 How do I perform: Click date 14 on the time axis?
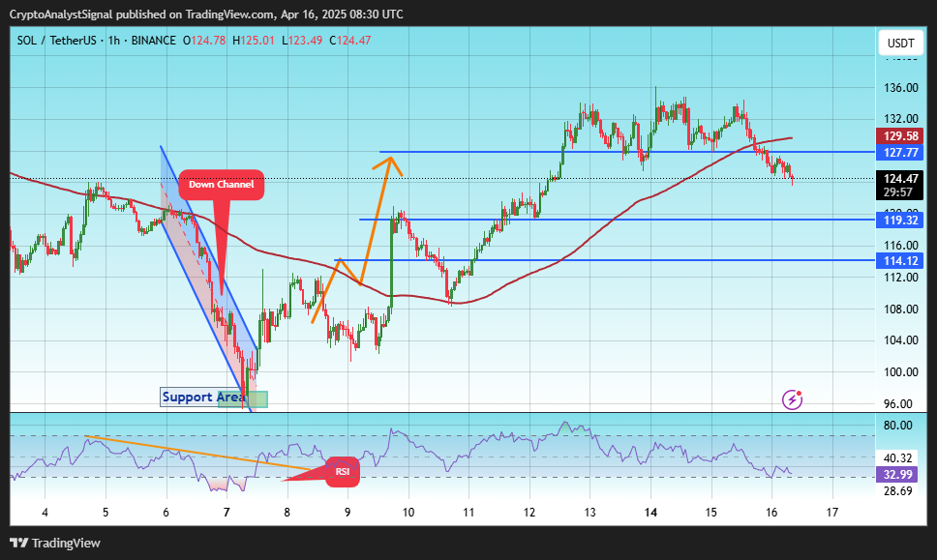coord(650,513)
